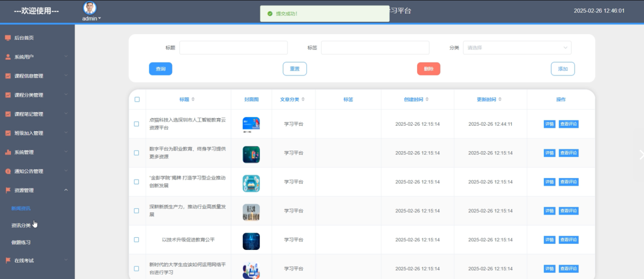This screenshot has width=644, height=279.
Task: Click the red 删除 button
Action: click(428, 69)
